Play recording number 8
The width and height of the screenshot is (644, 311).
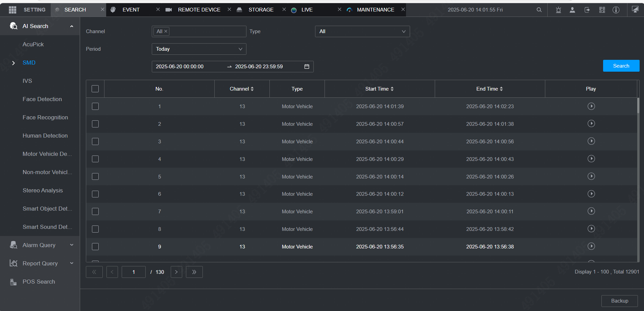click(x=591, y=229)
